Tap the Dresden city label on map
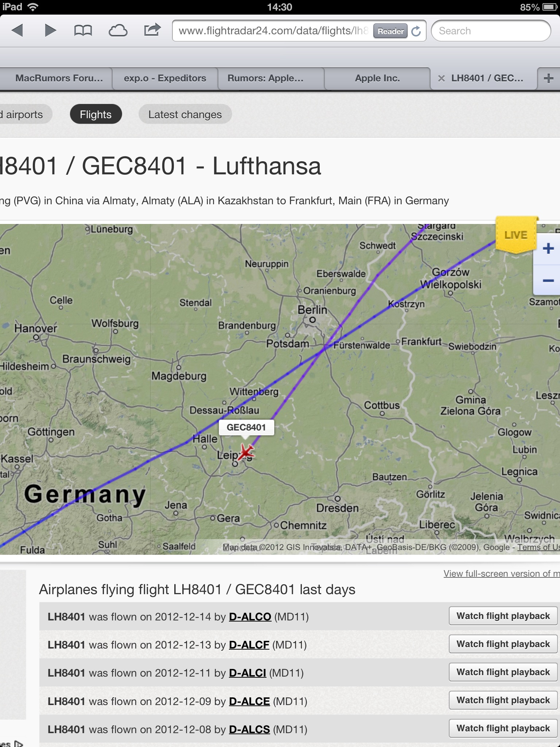Screen dimensions: 560x747 tap(337, 508)
